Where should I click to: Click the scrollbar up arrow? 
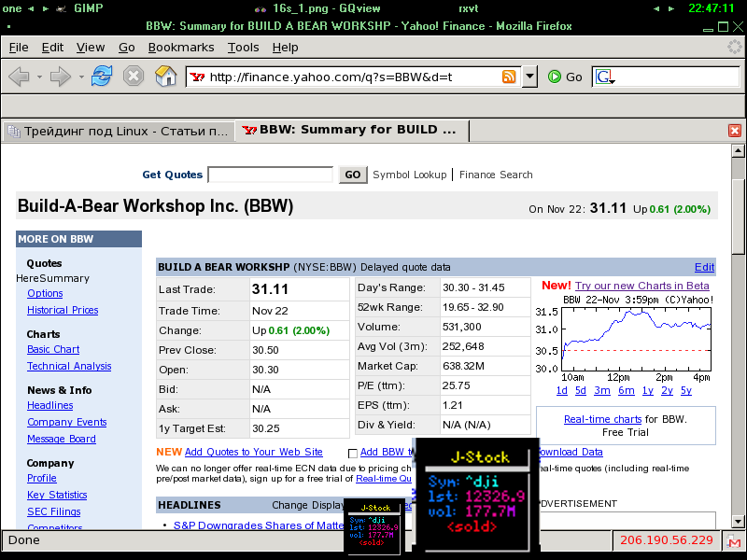point(738,151)
